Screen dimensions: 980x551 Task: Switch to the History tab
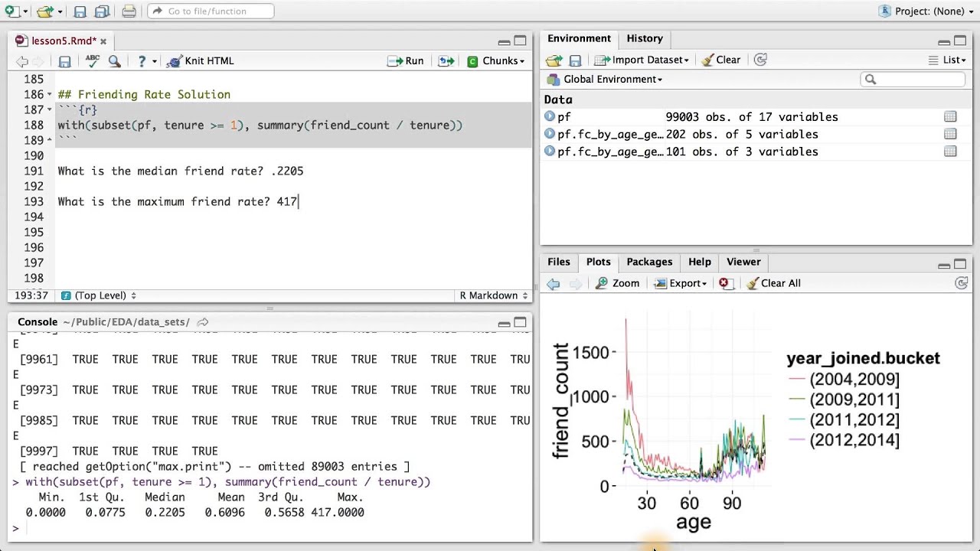click(x=645, y=38)
